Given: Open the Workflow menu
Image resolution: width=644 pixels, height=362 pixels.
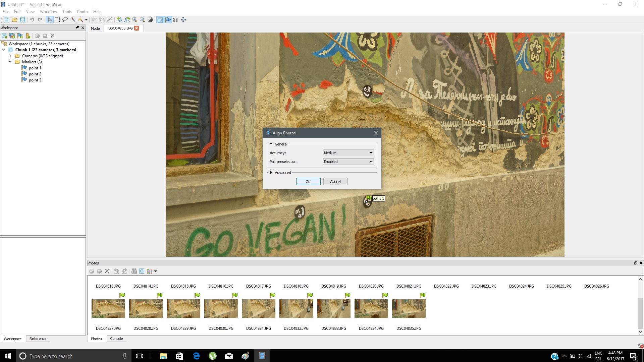Looking at the screenshot, I should coord(48,12).
